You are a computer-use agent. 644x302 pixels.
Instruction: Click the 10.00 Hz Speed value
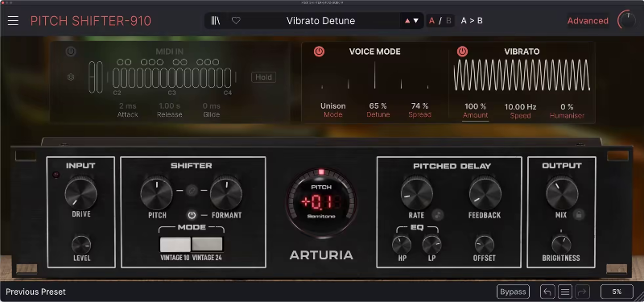pos(520,107)
